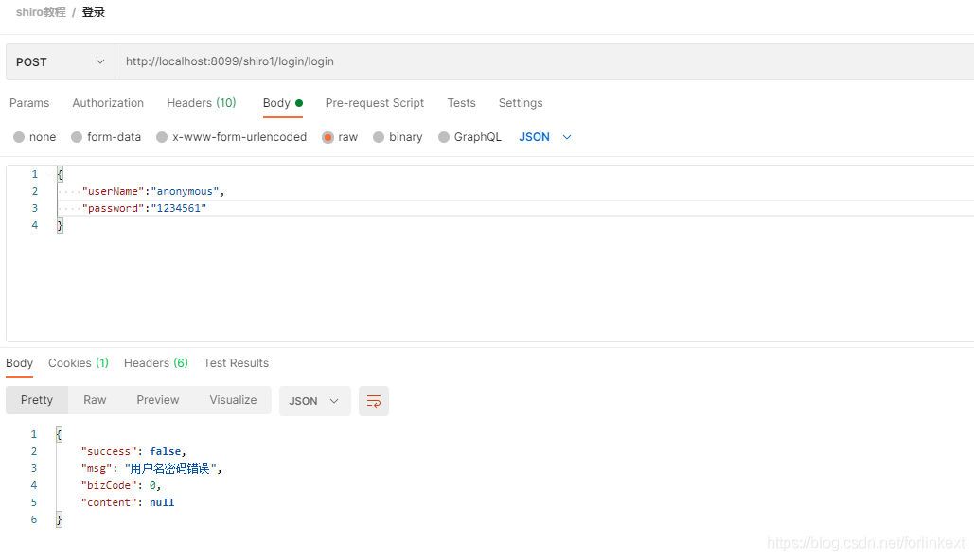Image resolution: width=974 pixels, height=560 pixels.
Task: Collapse the request JSON fold arrow at line 1
Action: click(48, 174)
